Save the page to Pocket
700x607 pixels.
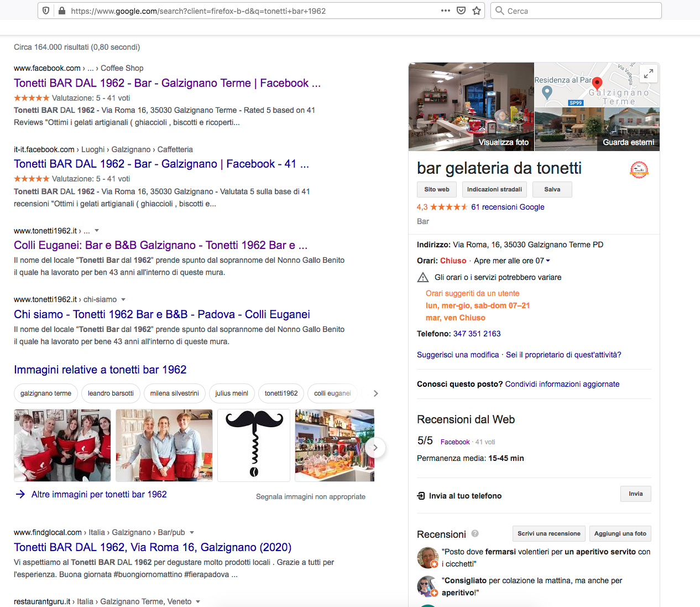coord(461,10)
